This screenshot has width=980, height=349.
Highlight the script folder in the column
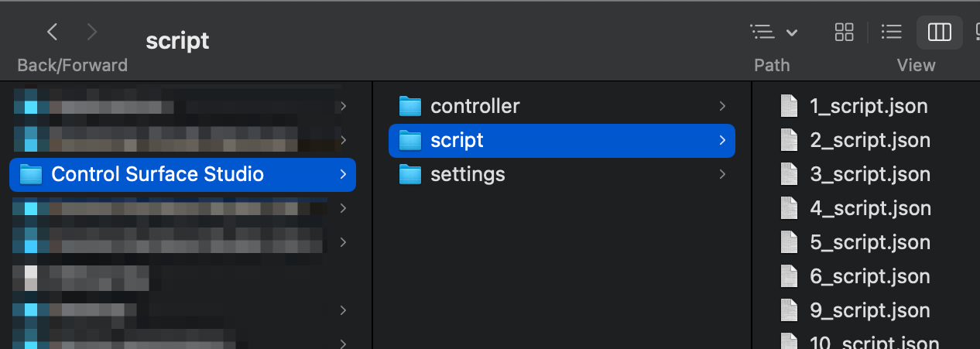click(x=457, y=140)
